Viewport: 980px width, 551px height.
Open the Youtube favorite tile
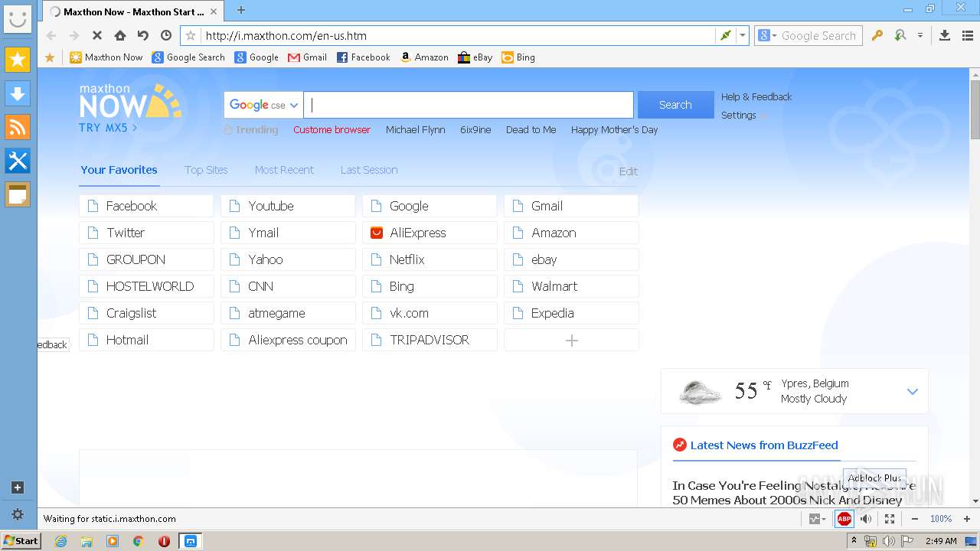(288, 206)
